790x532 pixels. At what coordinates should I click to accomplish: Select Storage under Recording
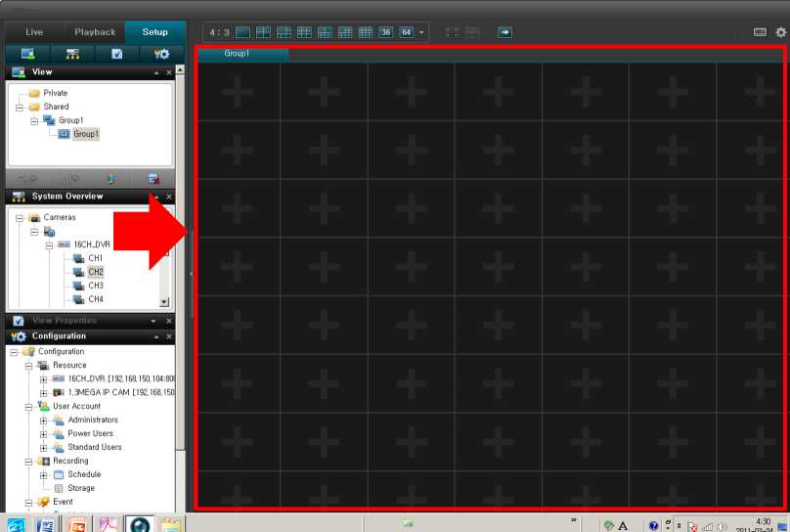pyautogui.click(x=80, y=488)
